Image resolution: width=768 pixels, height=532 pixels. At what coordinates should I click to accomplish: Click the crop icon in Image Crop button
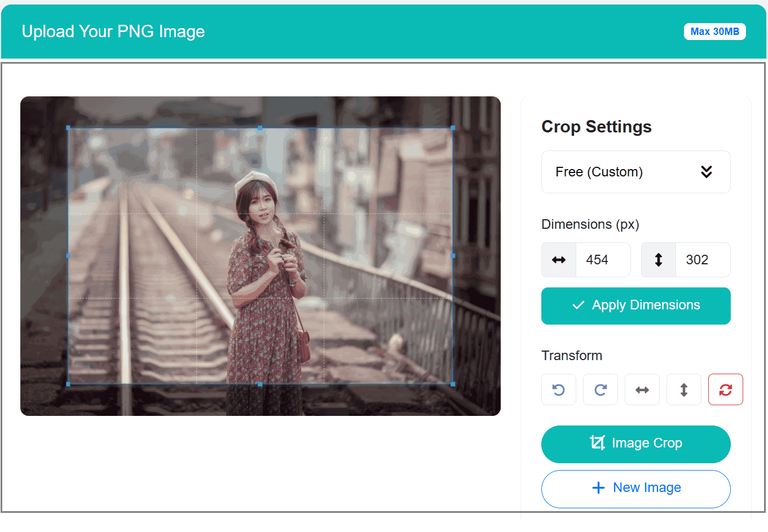597,443
